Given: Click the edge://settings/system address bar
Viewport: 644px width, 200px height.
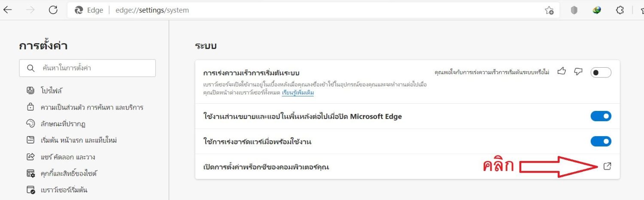Looking at the screenshot, I should point(301,10).
